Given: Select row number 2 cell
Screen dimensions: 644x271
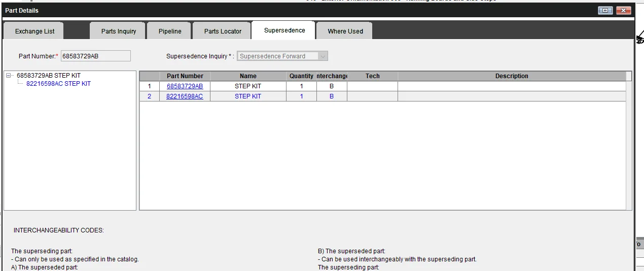Looking at the screenshot, I should coord(150,96).
